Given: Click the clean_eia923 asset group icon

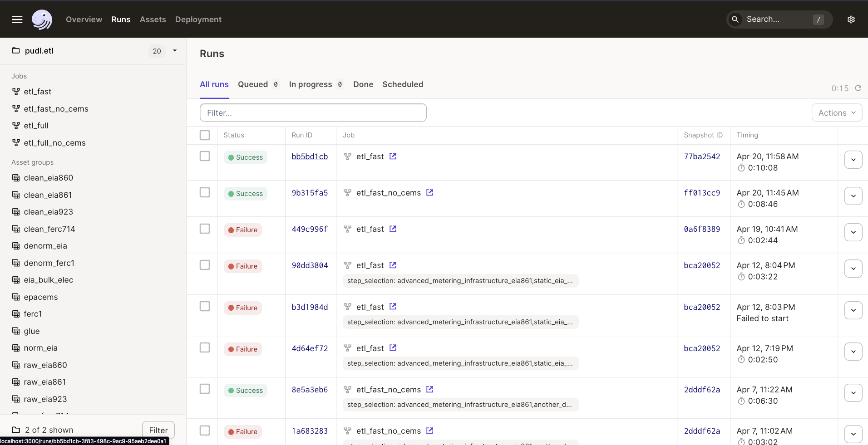Looking at the screenshot, I should pyautogui.click(x=16, y=212).
